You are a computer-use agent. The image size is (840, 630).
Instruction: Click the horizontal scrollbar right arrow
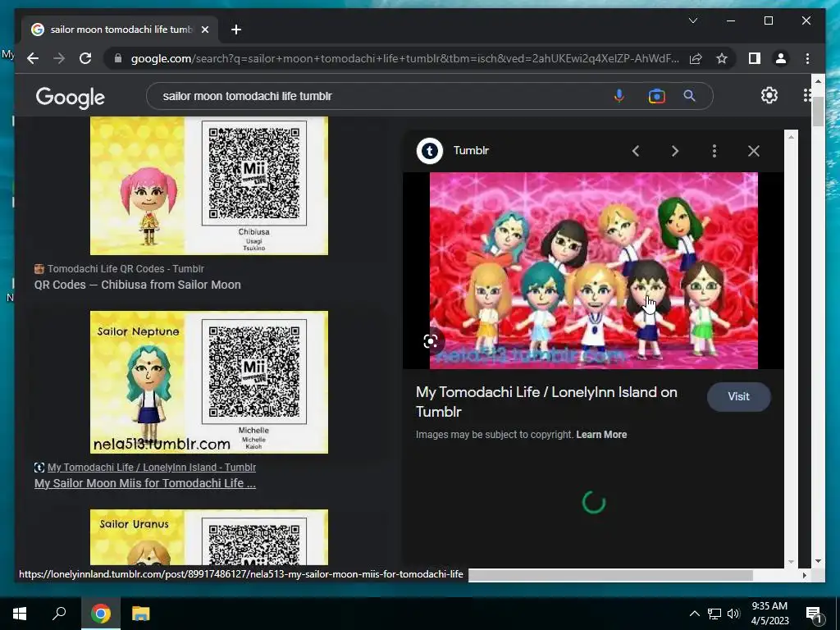coord(804,575)
